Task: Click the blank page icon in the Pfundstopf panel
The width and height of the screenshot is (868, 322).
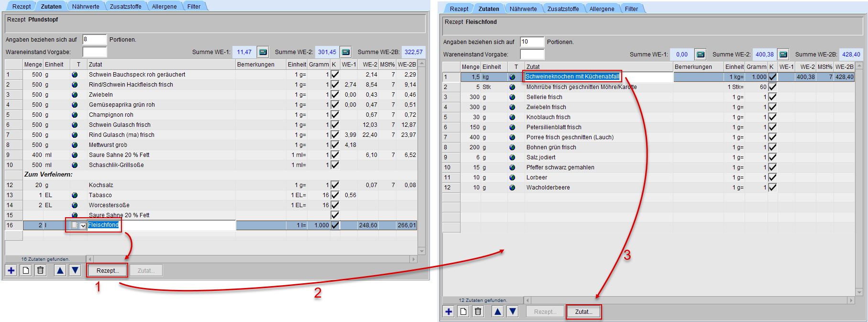Action: point(26,270)
